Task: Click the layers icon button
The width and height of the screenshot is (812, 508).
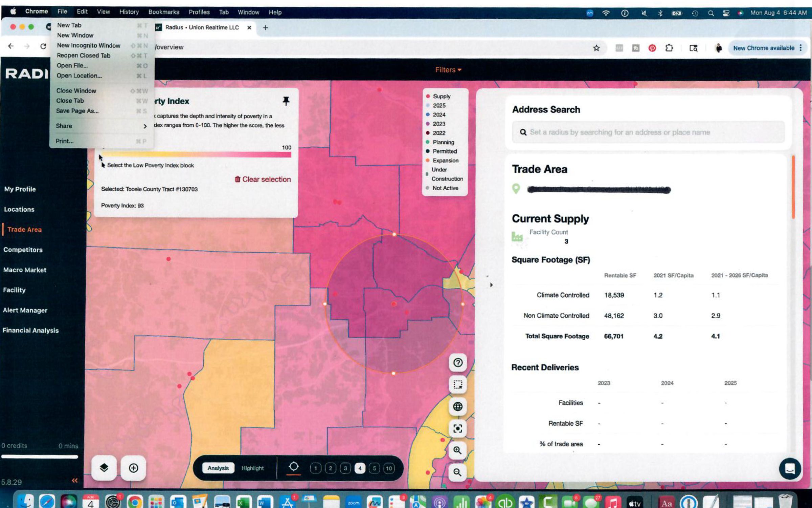Action: coord(104,468)
